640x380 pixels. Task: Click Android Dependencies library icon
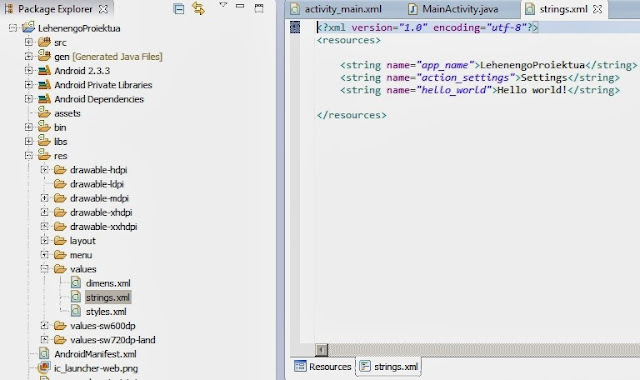click(x=44, y=99)
